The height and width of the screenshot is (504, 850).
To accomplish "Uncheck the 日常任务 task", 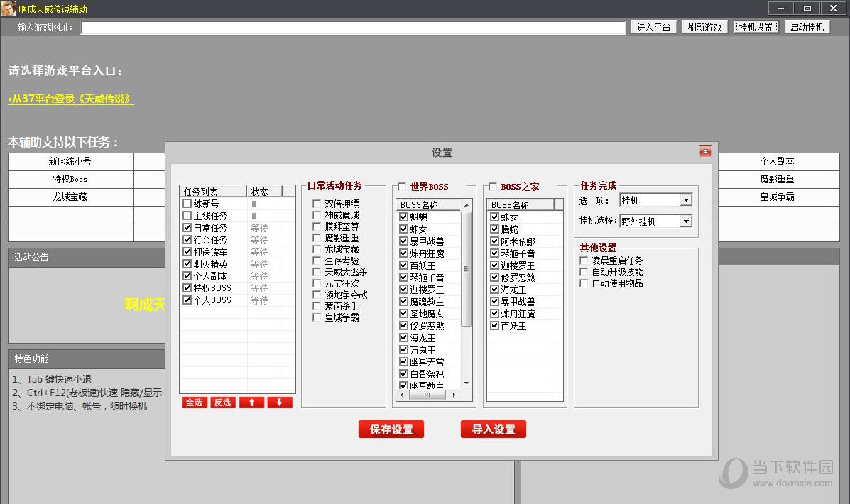I will tap(187, 228).
